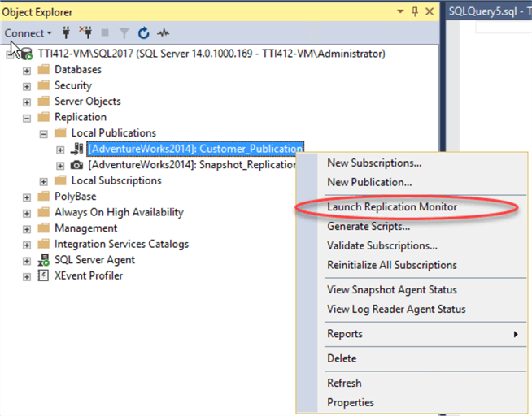
Task: Select the Always On High Availability label
Action: pyautogui.click(x=119, y=212)
